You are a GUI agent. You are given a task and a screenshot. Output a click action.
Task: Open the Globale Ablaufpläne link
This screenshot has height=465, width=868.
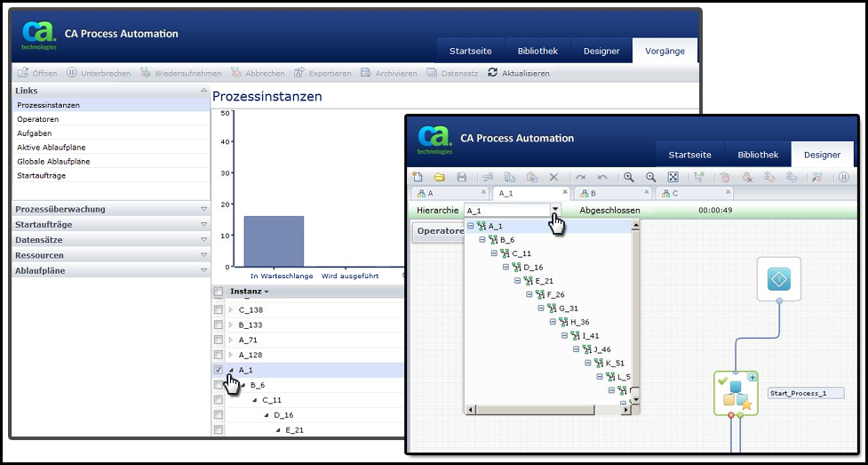(53, 161)
